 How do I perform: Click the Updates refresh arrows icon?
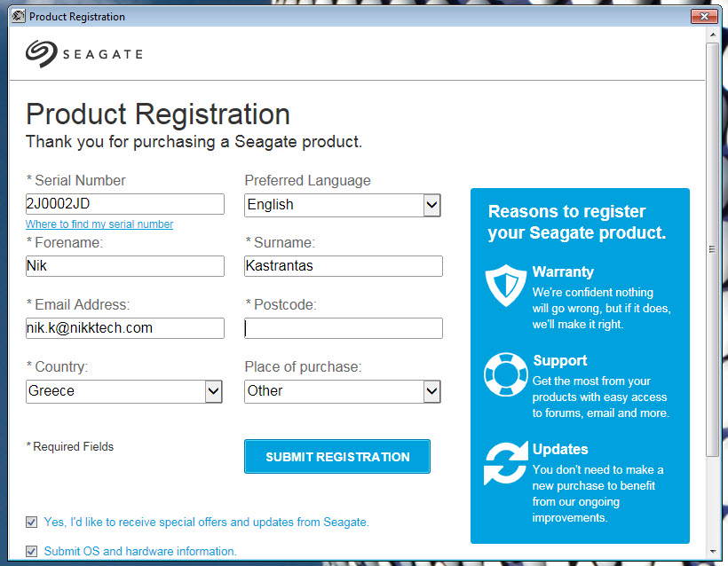coord(506,463)
